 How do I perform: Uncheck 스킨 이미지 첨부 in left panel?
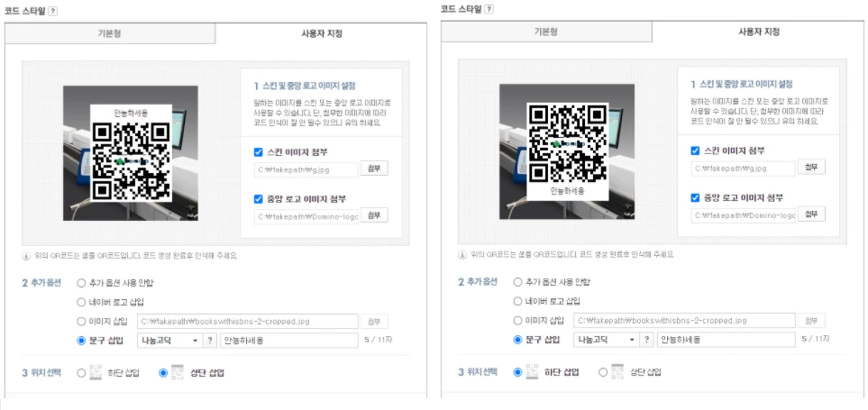tap(258, 152)
